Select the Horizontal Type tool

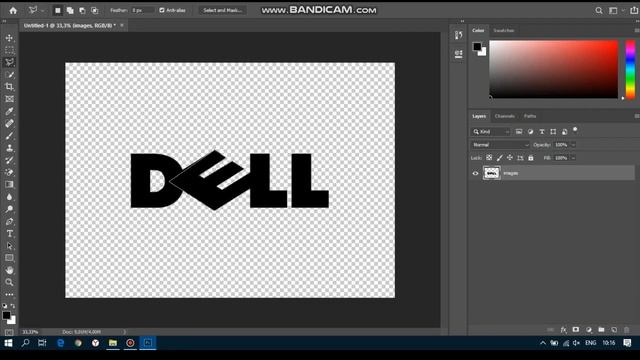[x=9, y=233]
